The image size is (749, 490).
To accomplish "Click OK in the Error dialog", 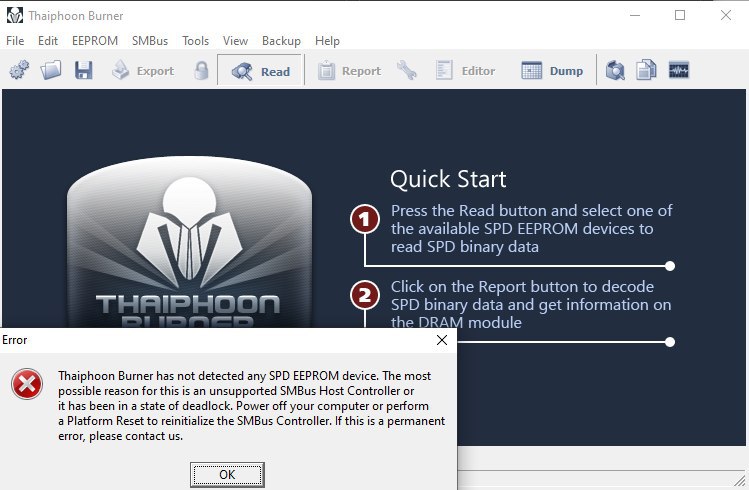I will (x=227, y=475).
